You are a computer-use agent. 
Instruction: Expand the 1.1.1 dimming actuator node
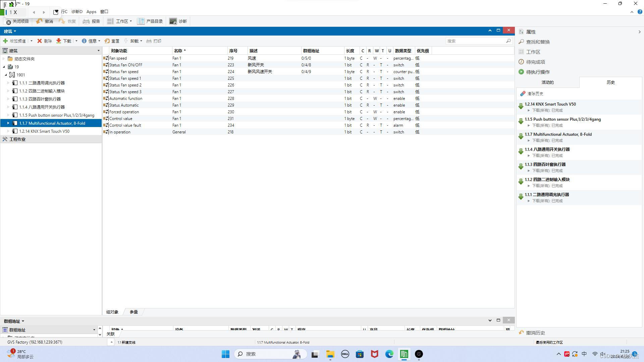8,83
